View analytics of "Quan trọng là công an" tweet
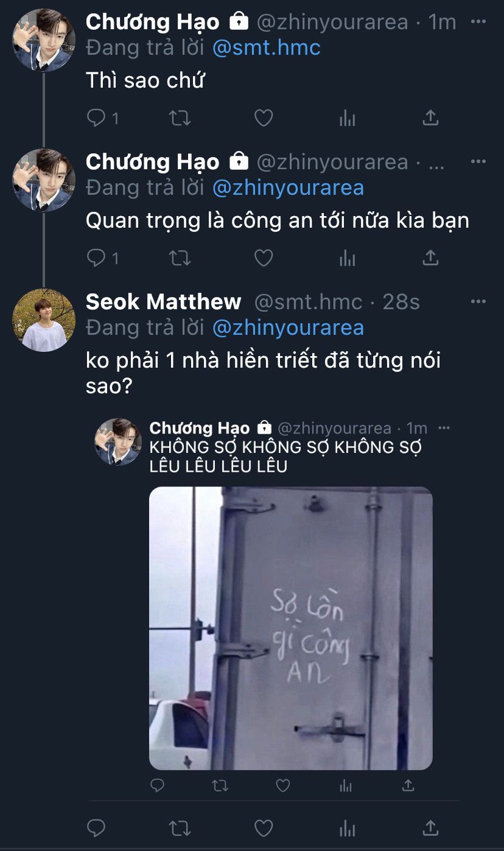The width and height of the screenshot is (504, 851). (347, 258)
